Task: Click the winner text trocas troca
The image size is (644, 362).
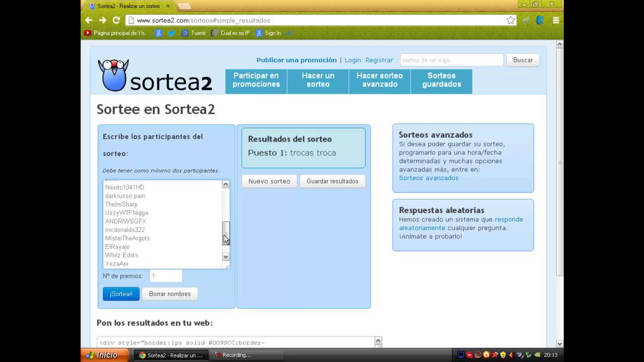Action: (x=313, y=153)
